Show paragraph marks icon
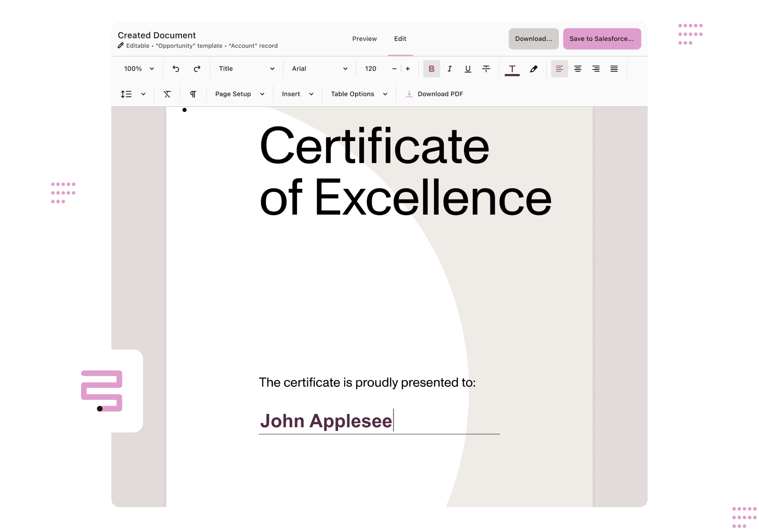 [193, 94]
